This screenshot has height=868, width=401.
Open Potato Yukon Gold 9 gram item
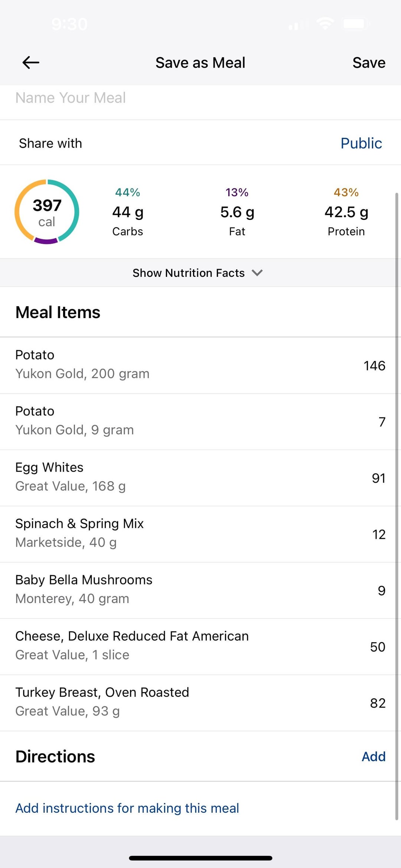point(200,422)
